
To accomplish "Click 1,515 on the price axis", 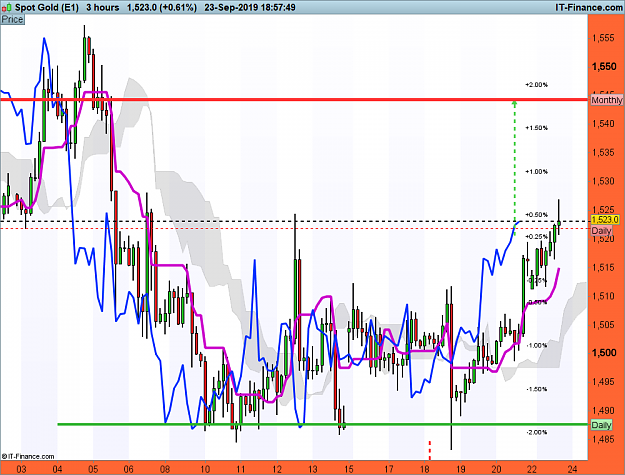I will (x=604, y=267).
